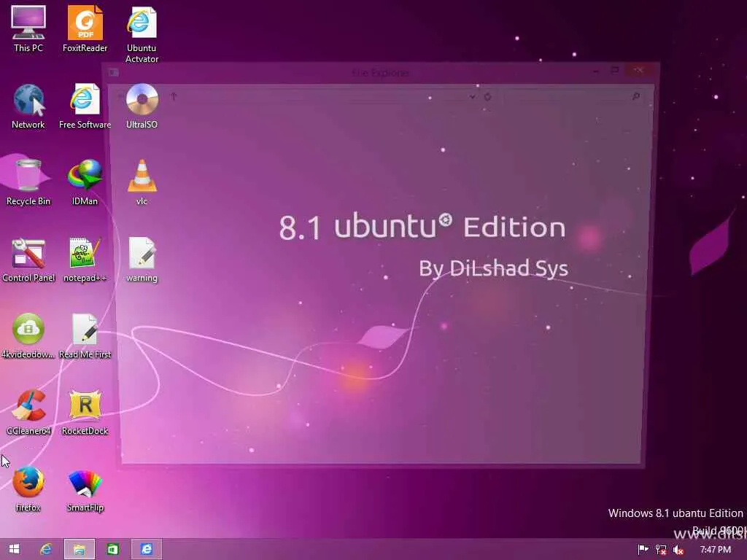Image resolution: width=747 pixels, height=560 pixels.
Task: Launch firefox from the desktop
Action: [x=28, y=489]
